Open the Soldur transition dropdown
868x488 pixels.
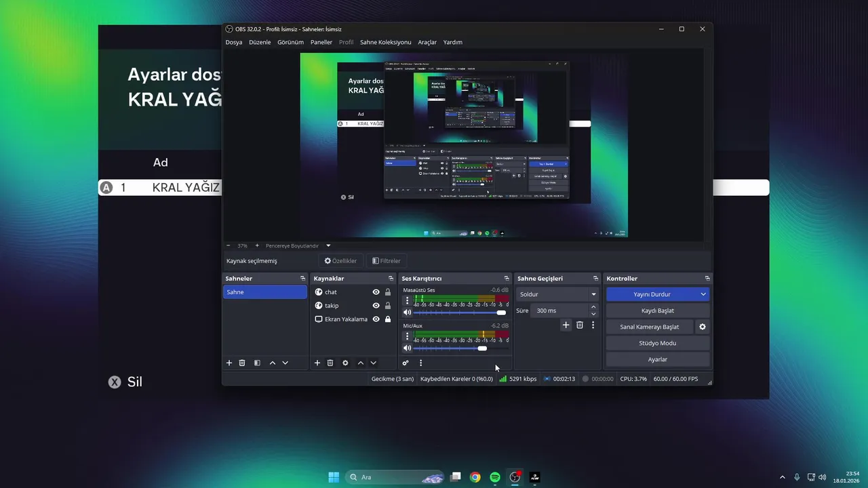(557, 295)
